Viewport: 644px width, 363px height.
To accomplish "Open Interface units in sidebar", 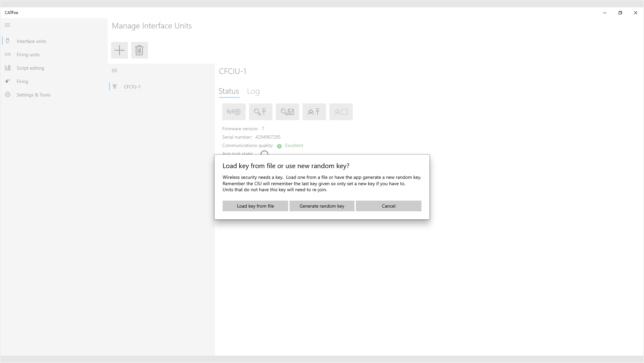I will 31,41.
